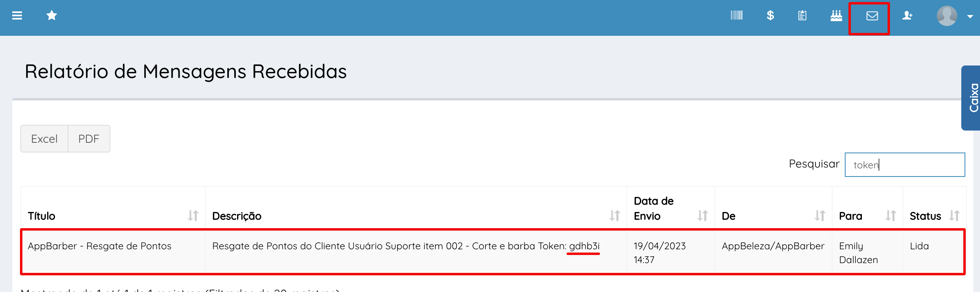980x292 pixels.
Task: Select the AppBarber Resgate de Pontos row
Action: 99,246
